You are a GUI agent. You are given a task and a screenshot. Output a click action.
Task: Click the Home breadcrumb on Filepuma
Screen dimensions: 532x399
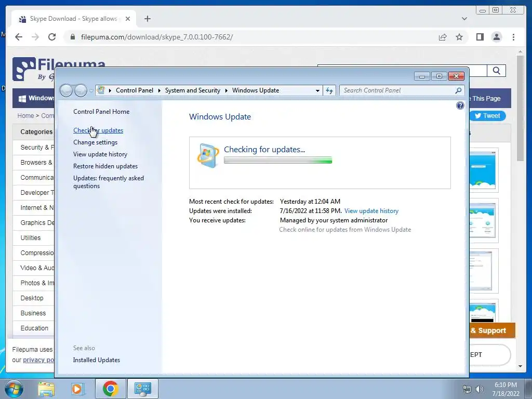click(26, 116)
